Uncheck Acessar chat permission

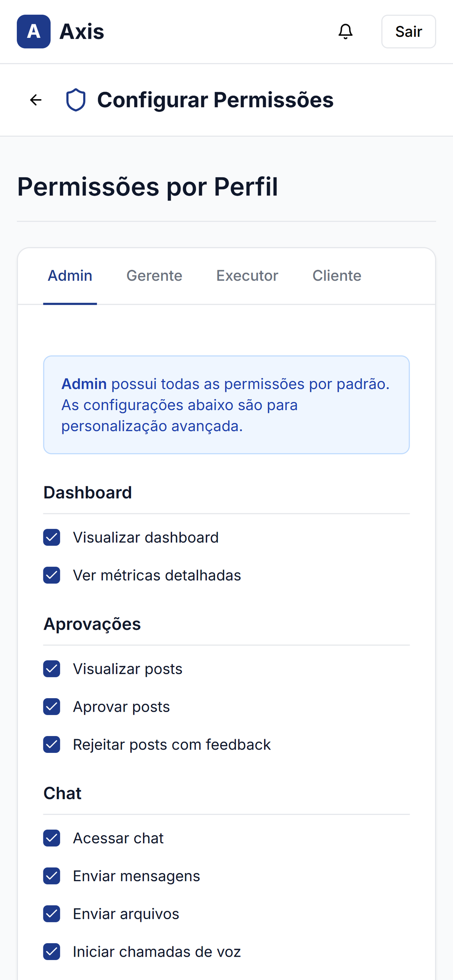[52, 838]
